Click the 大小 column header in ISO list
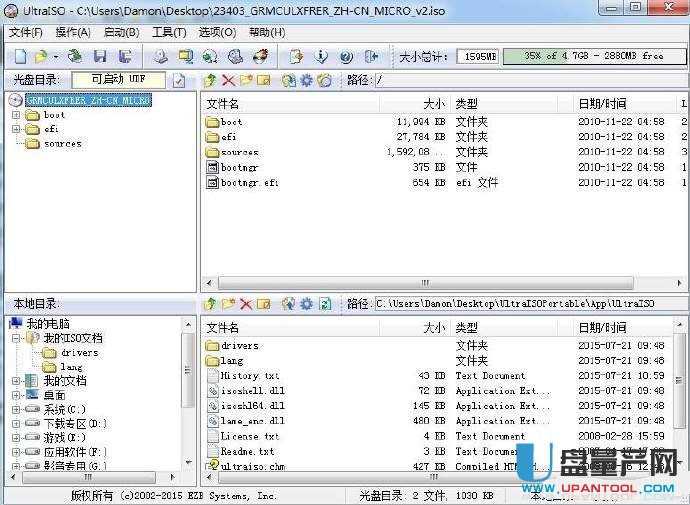 [433, 103]
